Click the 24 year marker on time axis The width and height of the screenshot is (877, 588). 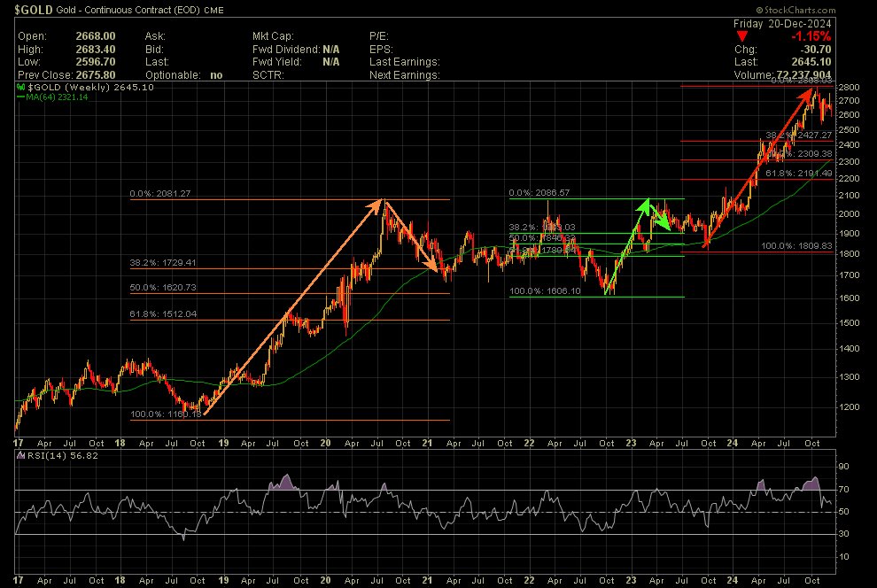[733, 442]
